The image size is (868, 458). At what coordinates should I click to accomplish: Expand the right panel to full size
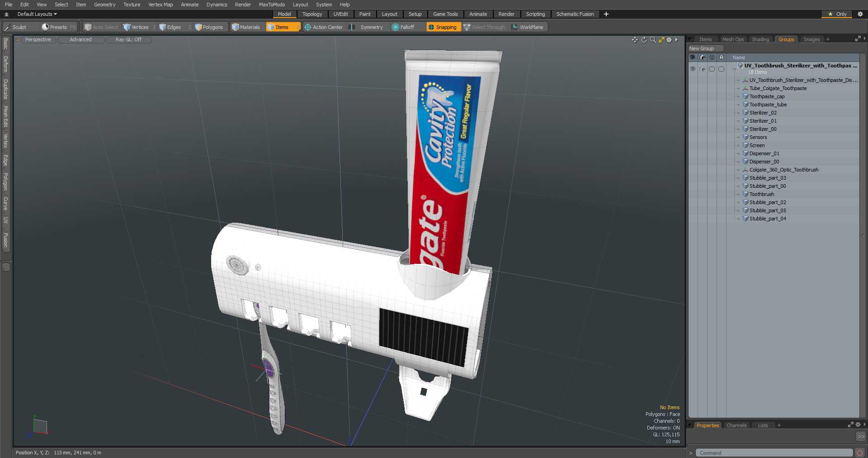(x=858, y=39)
